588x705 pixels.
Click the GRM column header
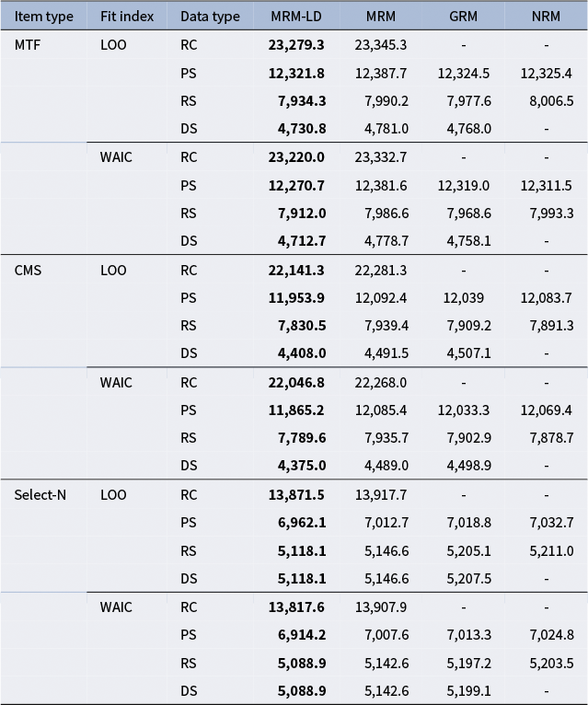(x=463, y=17)
